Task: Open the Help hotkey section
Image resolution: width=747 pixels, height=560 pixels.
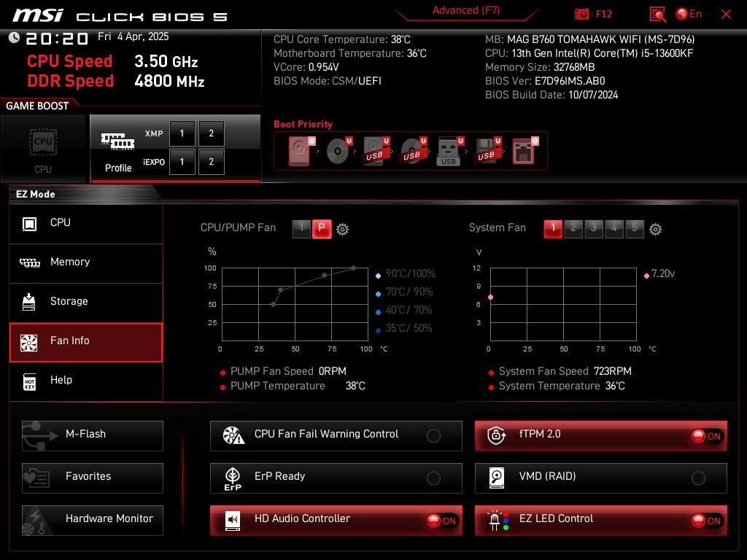Action: [x=86, y=381]
